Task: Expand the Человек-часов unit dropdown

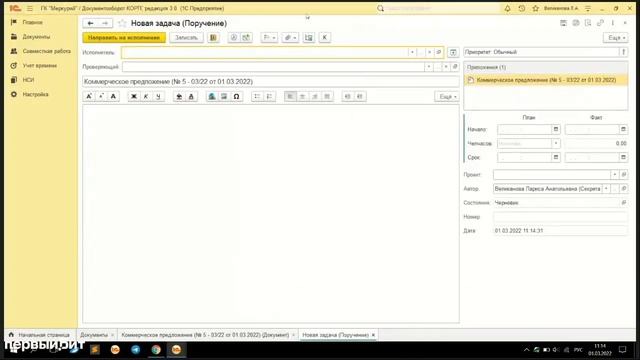Action: point(556,143)
